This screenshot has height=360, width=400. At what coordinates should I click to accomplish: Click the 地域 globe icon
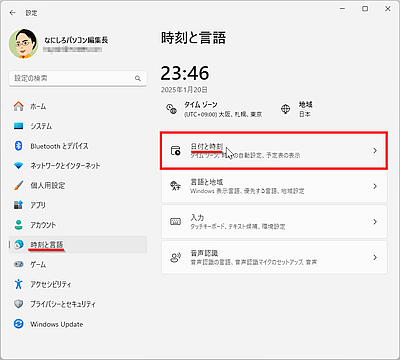coord(286,109)
